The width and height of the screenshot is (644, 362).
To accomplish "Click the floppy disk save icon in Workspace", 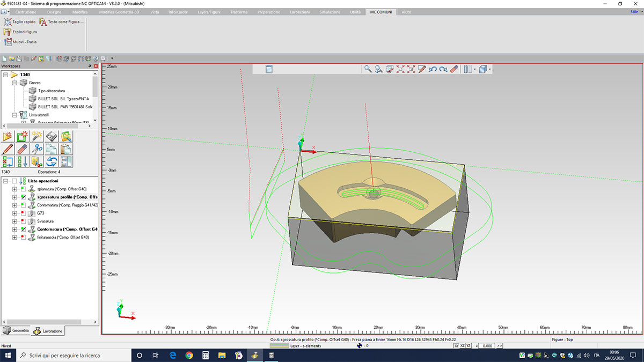I will (52, 136).
